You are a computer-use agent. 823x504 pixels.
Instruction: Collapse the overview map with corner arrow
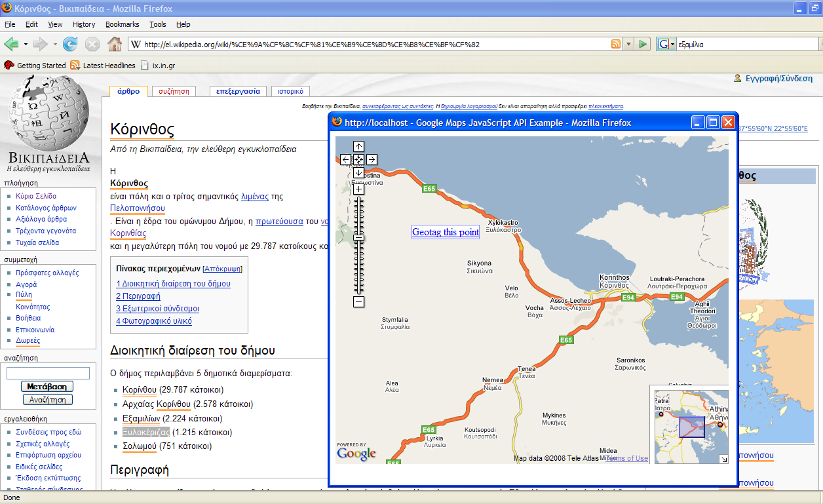(x=723, y=459)
